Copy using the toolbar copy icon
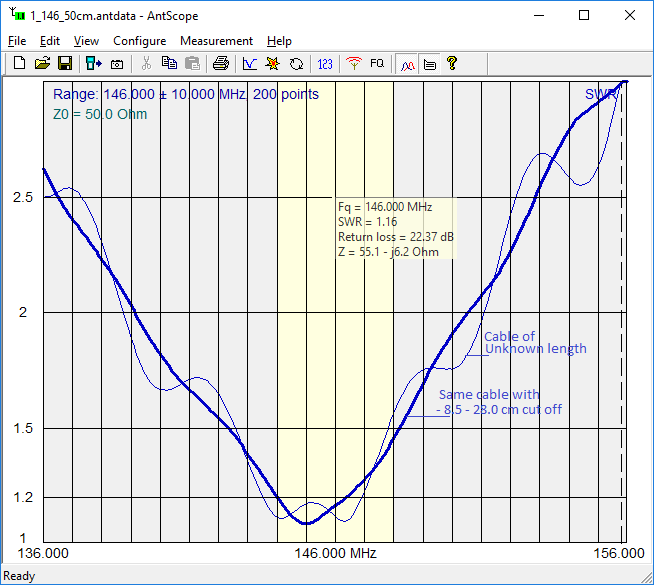The image size is (654, 585). pyautogui.click(x=169, y=63)
